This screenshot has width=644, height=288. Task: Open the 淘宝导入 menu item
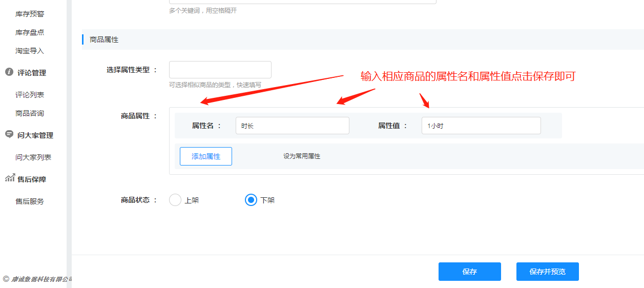click(30, 51)
